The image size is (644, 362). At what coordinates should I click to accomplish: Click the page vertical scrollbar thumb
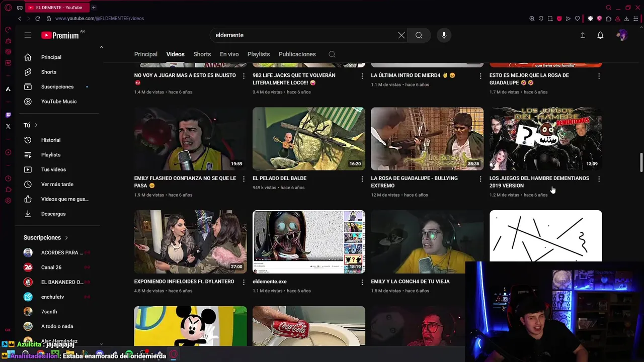[x=641, y=163]
